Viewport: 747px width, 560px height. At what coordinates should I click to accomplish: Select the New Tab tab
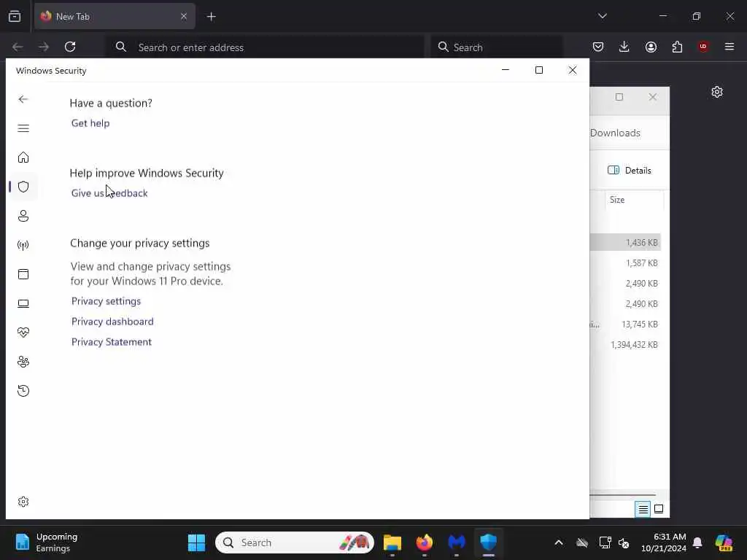pyautogui.click(x=115, y=16)
